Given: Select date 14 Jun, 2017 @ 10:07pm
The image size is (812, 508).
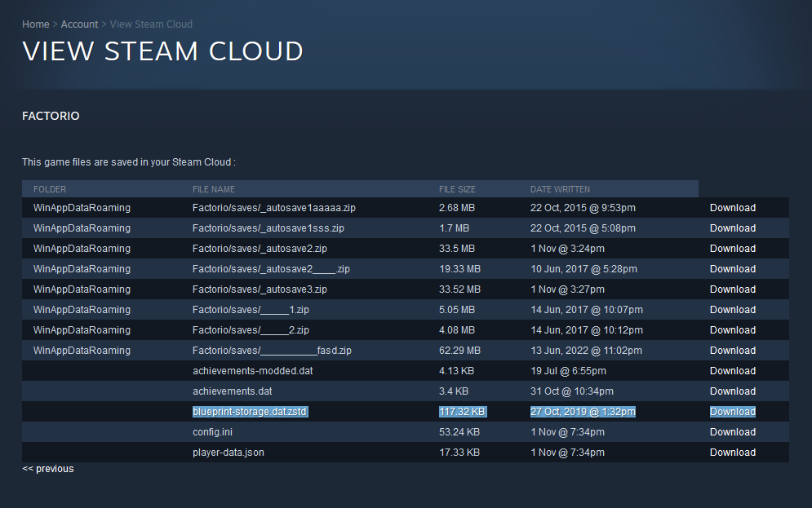Looking at the screenshot, I should pos(587,310).
